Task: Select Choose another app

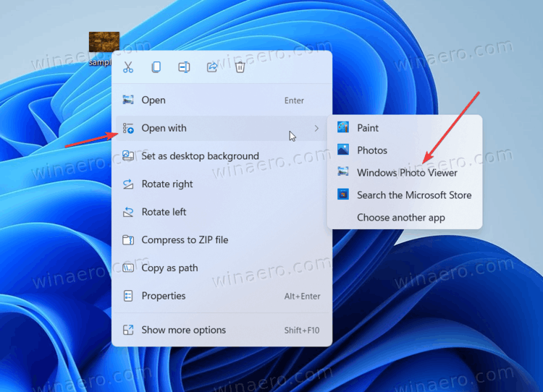Action: 405,217
